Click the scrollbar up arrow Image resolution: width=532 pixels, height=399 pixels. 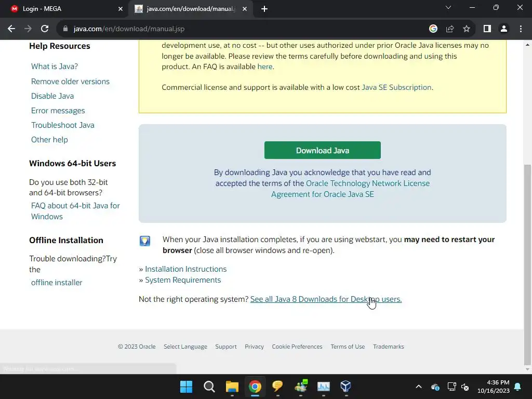coord(528,45)
